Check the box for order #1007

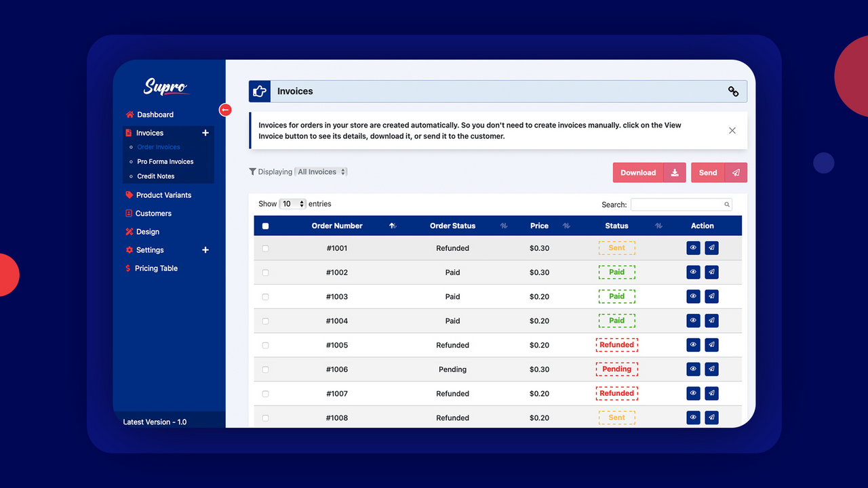pyautogui.click(x=265, y=394)
